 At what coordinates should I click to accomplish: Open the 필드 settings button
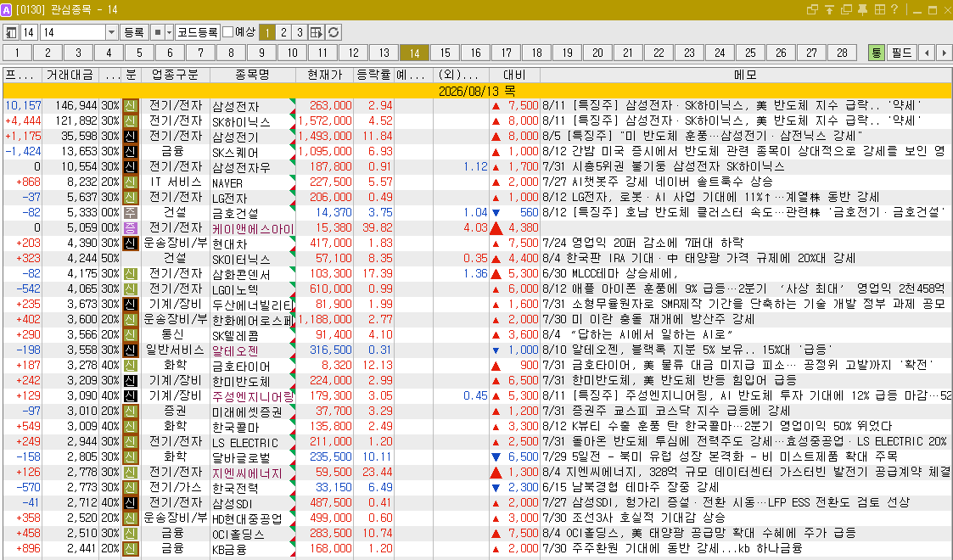[901, 53]
